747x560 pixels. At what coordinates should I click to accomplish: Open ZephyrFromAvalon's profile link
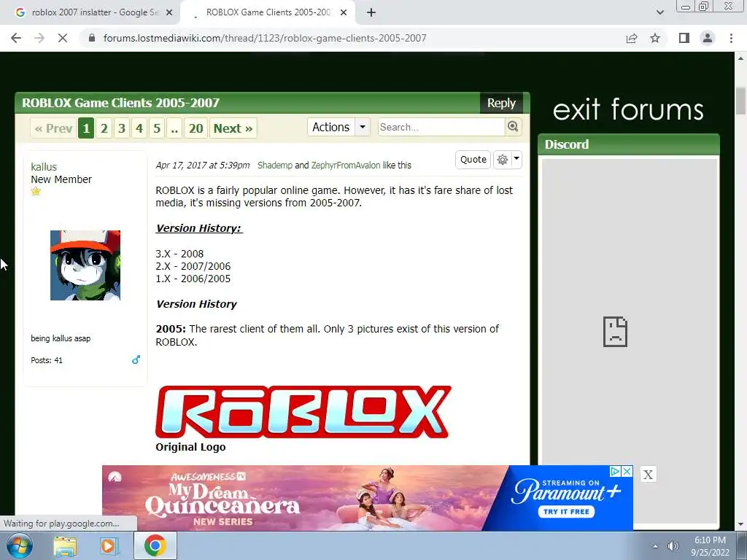pyautogui.click(x=346, y=166)
